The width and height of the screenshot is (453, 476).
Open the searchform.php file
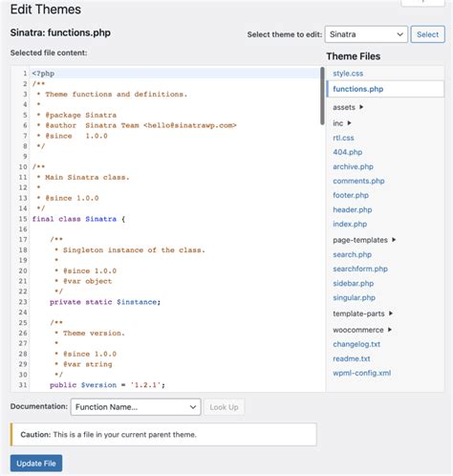360,269
